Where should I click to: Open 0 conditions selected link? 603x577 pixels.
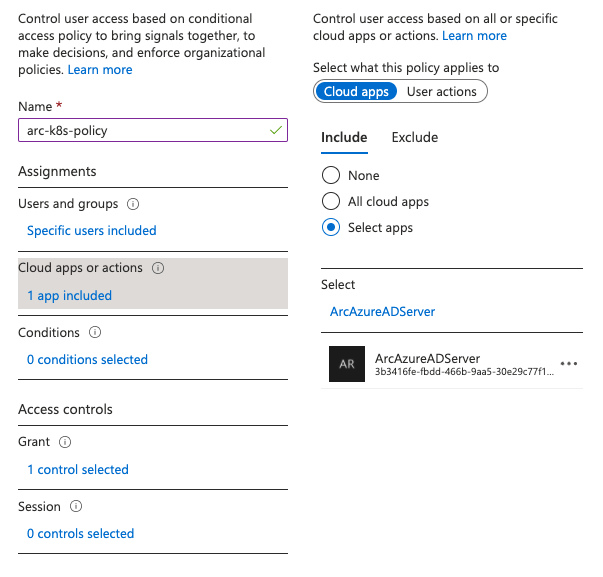click(87, 359)
